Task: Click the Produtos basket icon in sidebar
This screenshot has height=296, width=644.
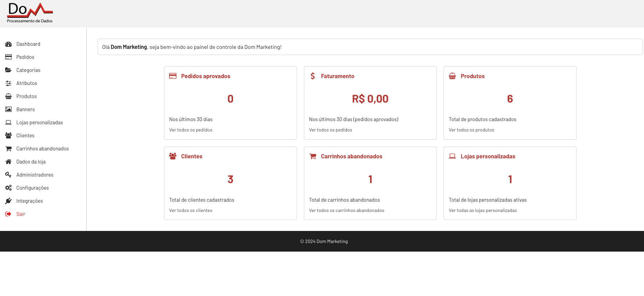Action: click(x=9, y=96)
